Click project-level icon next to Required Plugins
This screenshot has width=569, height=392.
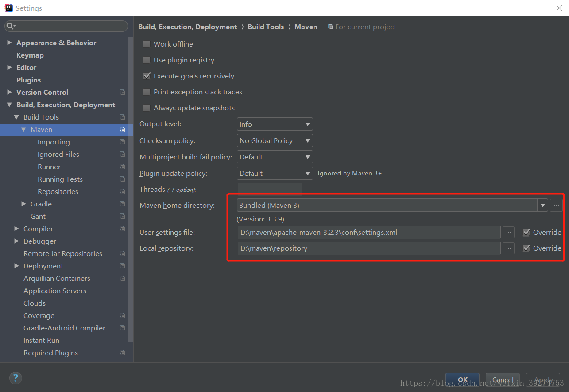[122, 353]
